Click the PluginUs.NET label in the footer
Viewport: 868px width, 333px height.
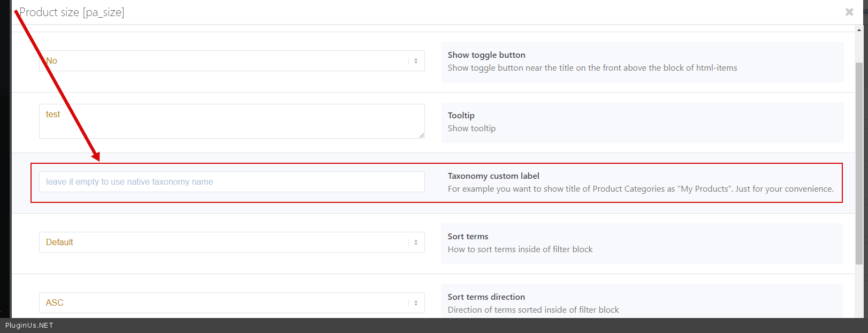tap(29, 326)
